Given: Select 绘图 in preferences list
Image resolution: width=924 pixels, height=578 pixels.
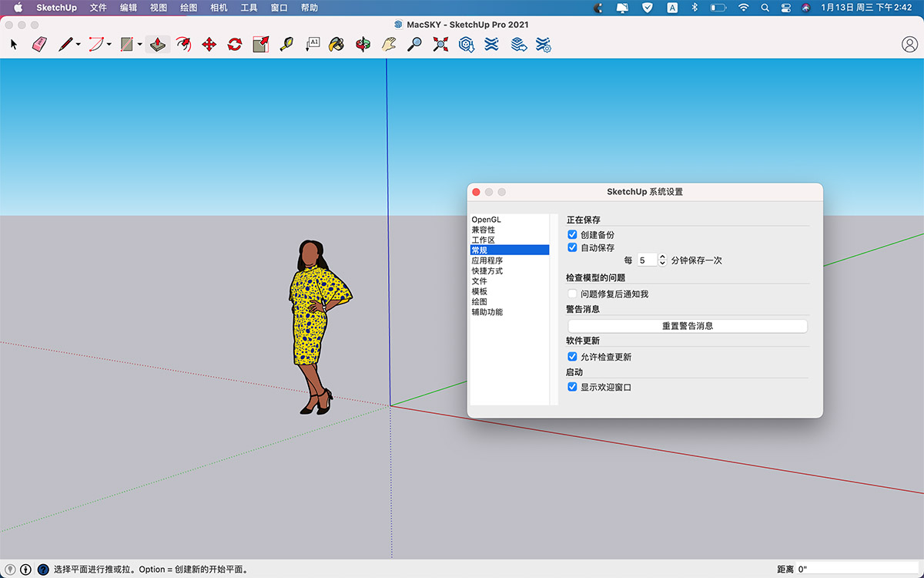Looking at the screenshot, I should tap(510, 301).
